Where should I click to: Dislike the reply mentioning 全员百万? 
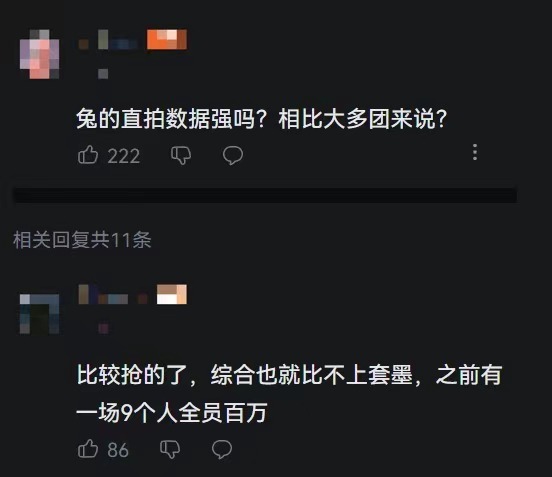tap(170, 449)
